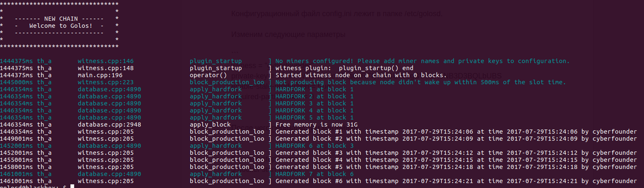
Task: Click the 'Started witness node' log line
Action: 361,75
